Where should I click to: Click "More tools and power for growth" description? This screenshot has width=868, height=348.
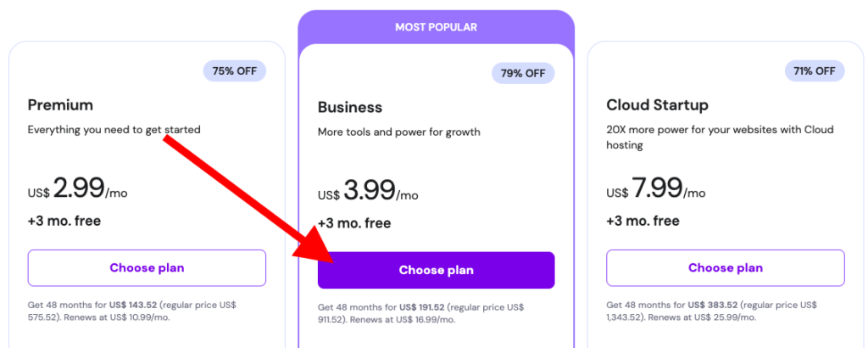[x=399, y=132]
